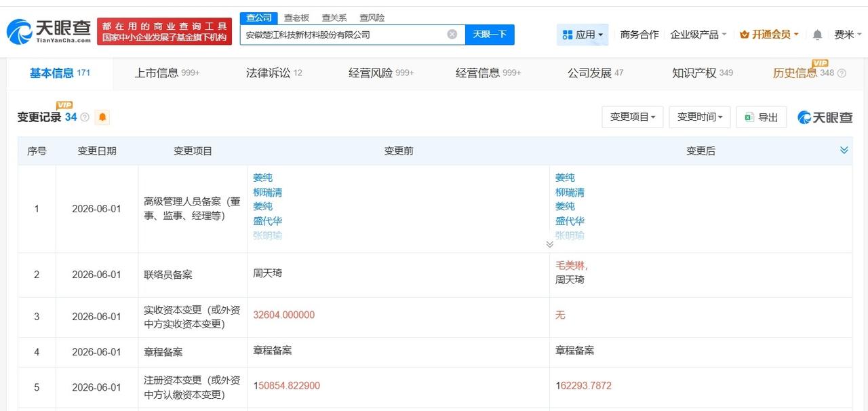Open the 企业级产品 dropdown
The width and height of the screenshot is (868, 411).
[x=698, y=35]
